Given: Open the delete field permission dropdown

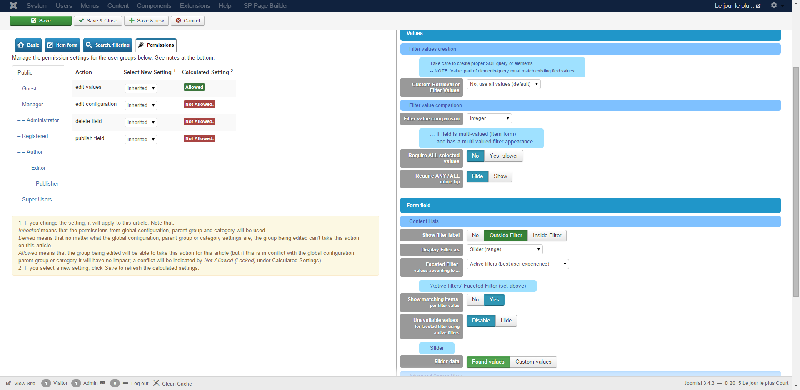Looking at the screenshot, I should point(141,122).
